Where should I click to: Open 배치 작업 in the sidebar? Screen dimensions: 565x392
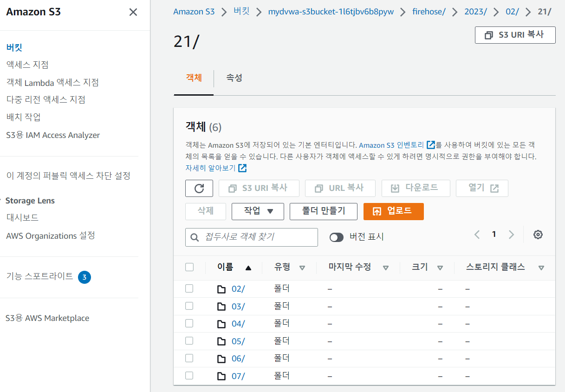pos(23,117)
